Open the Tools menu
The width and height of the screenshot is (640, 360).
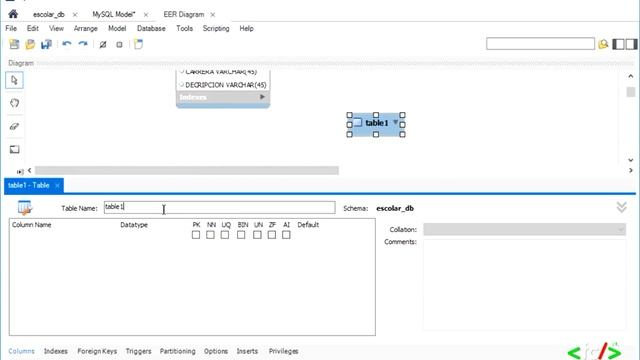coord(184,28)
